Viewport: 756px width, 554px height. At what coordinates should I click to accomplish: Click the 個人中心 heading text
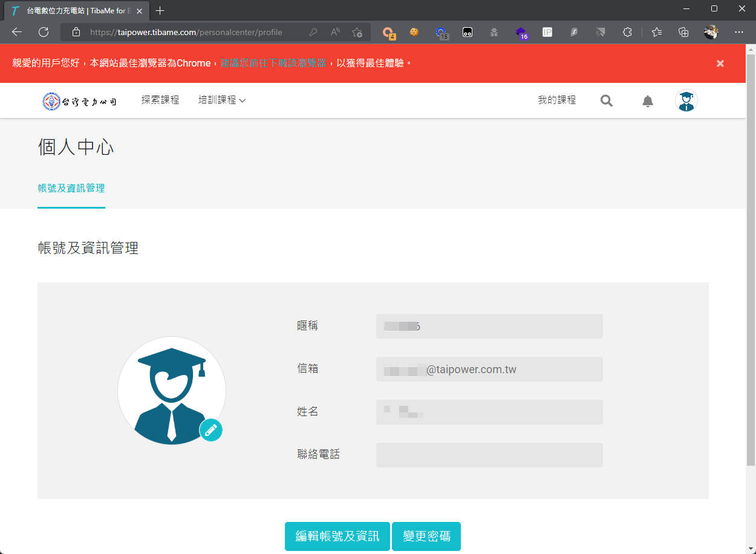tap(76, 147)
